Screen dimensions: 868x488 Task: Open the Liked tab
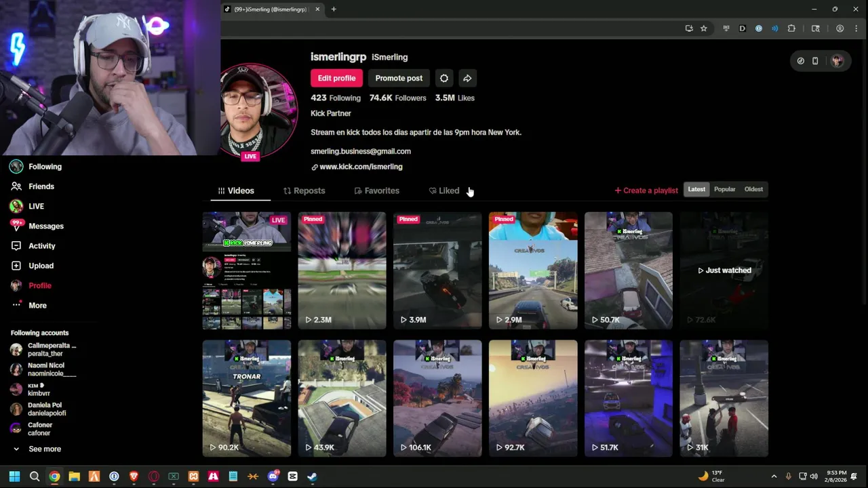443,191
